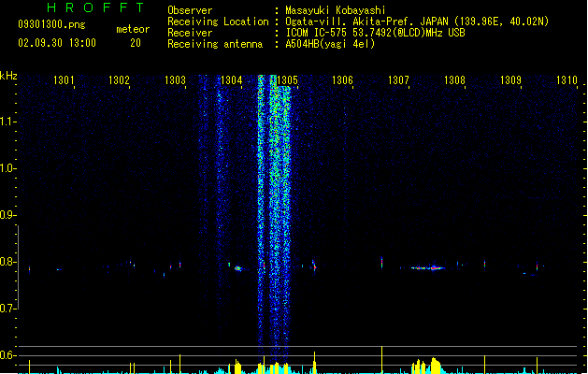The height and width of the screenshot is (374, 588).
Task: Click the 1305 time axis label
Action: (x=287, y=80)
